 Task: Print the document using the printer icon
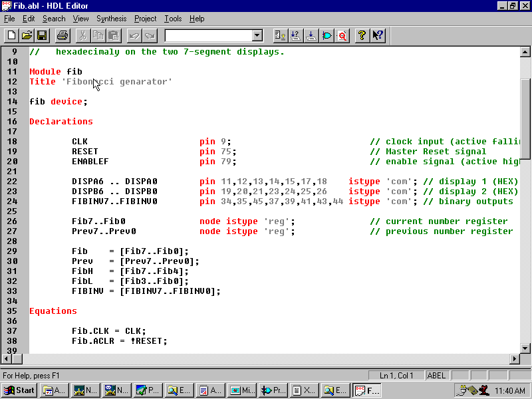pos(63,35)
